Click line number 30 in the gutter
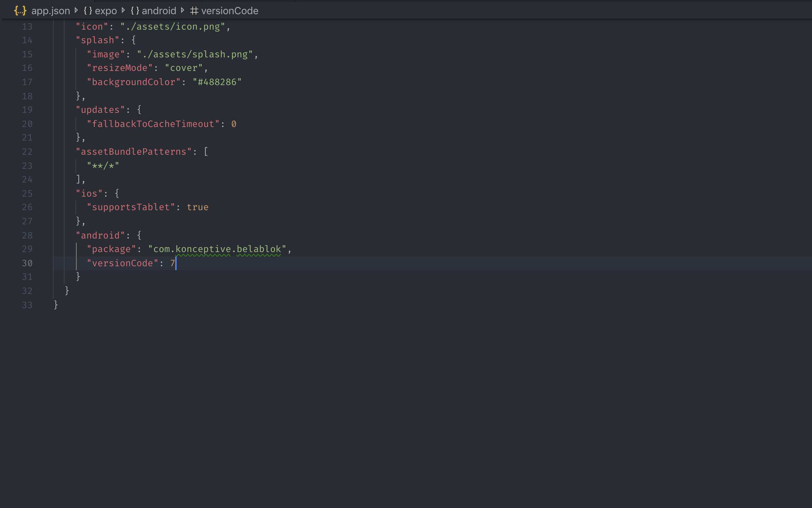The image size is (812, 508). point(27,263)
